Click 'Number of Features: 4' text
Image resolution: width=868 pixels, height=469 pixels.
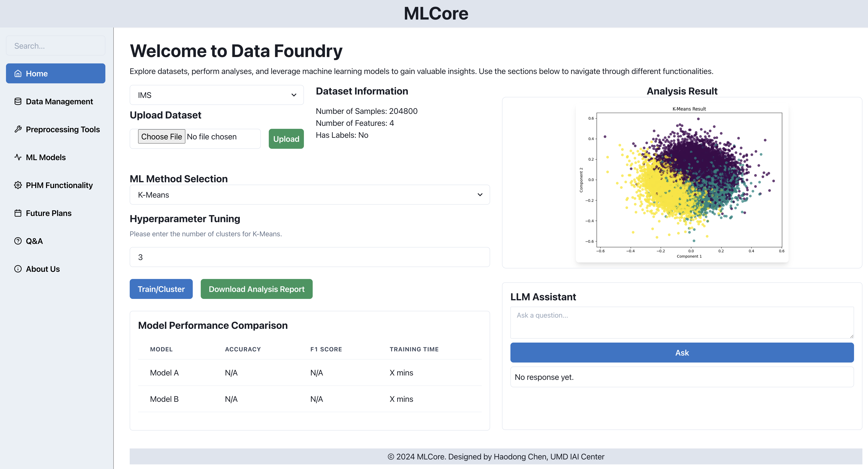coord(355,123)
